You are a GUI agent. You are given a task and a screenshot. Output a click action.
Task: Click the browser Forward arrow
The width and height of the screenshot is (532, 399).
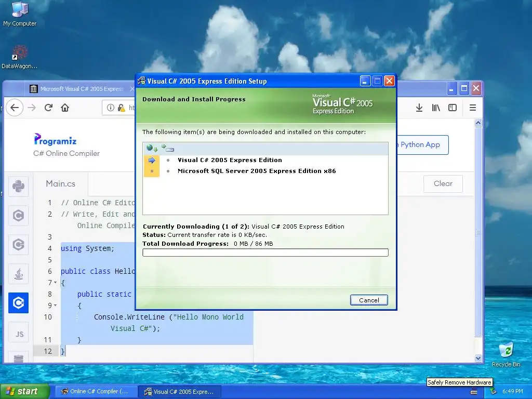click(32, 108)
